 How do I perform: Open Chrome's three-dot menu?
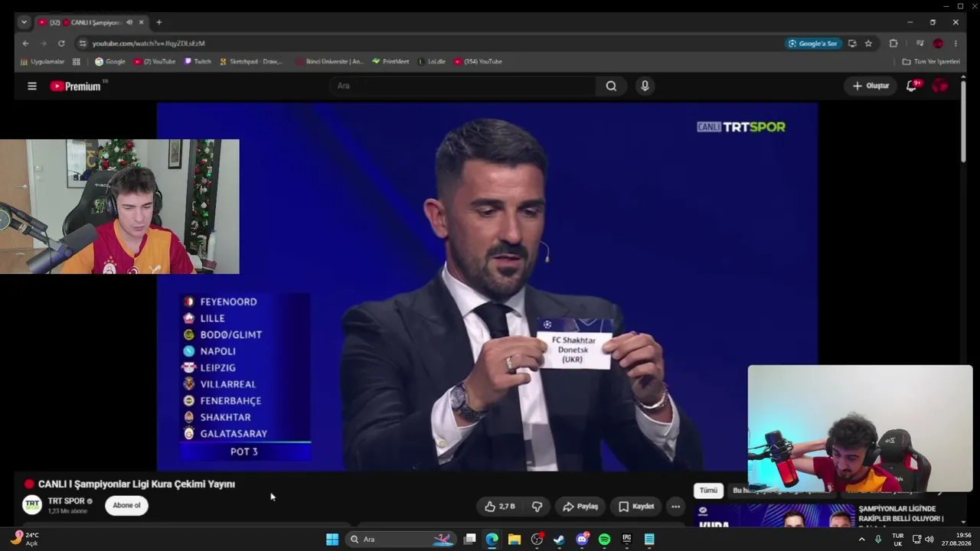[955, 44]
